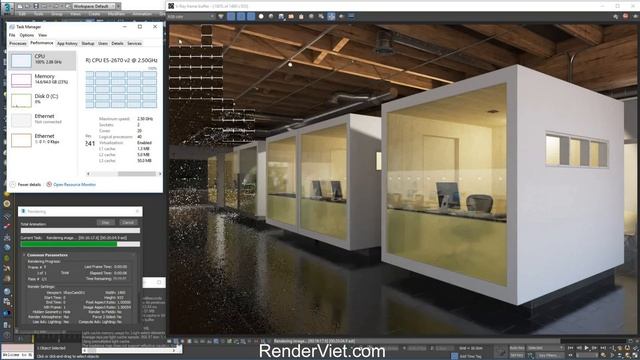The image size is (640, 360).
Task: Switch to the Services tab
Action: (x=134, y=43)
